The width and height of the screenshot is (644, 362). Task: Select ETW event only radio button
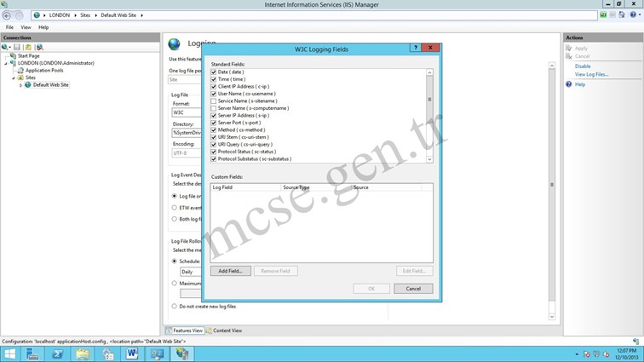tap(174, 208)
